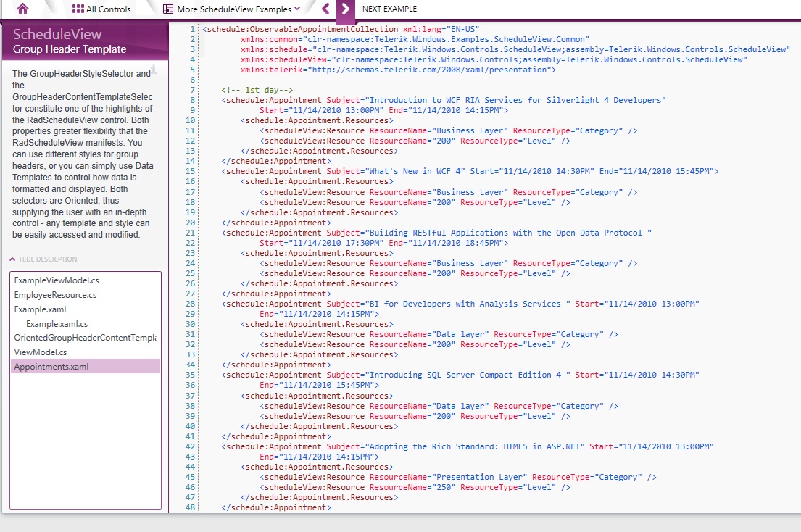Image resolution: width=801 pixels, height=532 pixels.
Task: Click ResourceName="250" on line 46
Action: 412,487
